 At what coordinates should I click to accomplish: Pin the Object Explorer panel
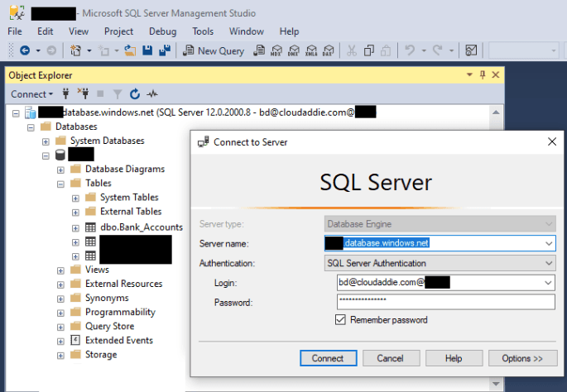[483, 74]
